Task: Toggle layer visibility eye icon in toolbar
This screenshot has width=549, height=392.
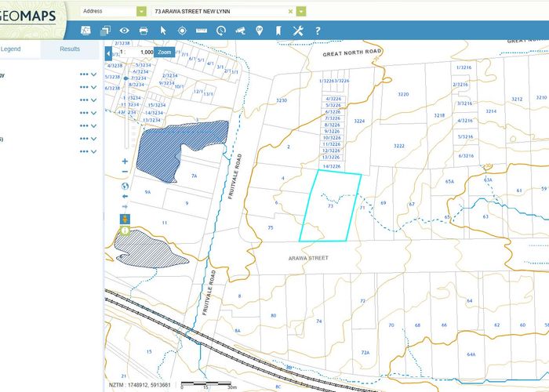Action: tap(124, 31)
